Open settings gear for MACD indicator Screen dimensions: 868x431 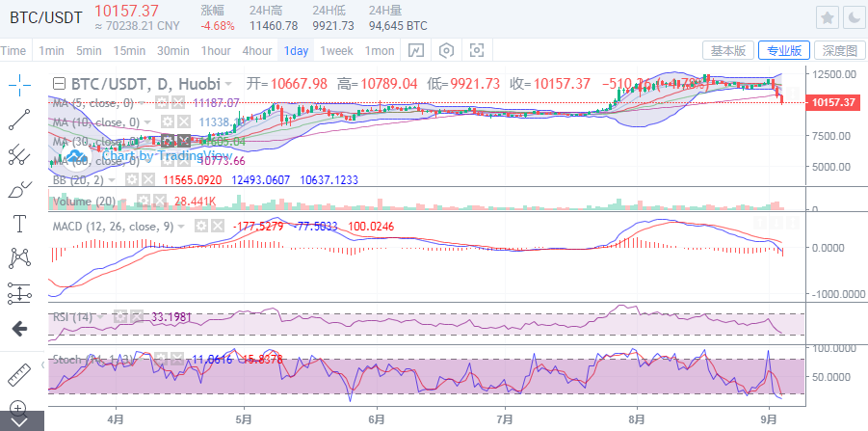tap(202, 226)
